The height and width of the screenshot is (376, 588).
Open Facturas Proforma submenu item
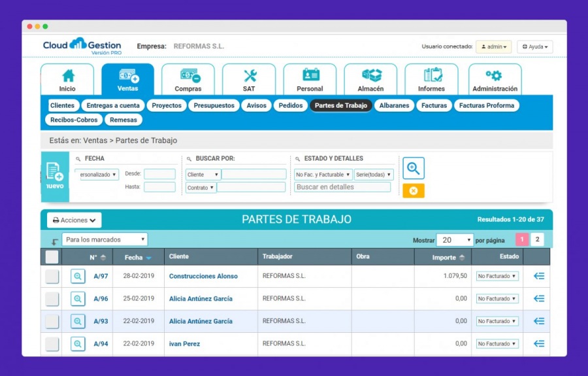[x=487, y=105]
